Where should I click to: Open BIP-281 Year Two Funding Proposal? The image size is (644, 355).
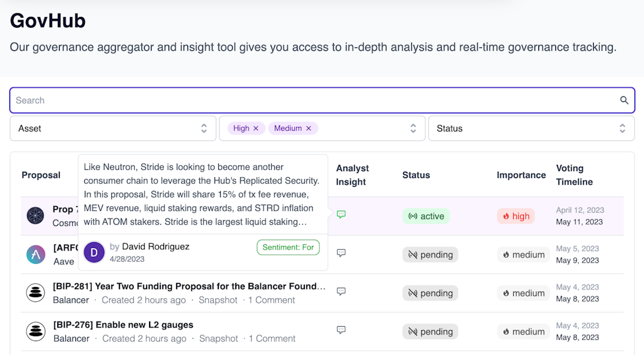pos(189,286)
